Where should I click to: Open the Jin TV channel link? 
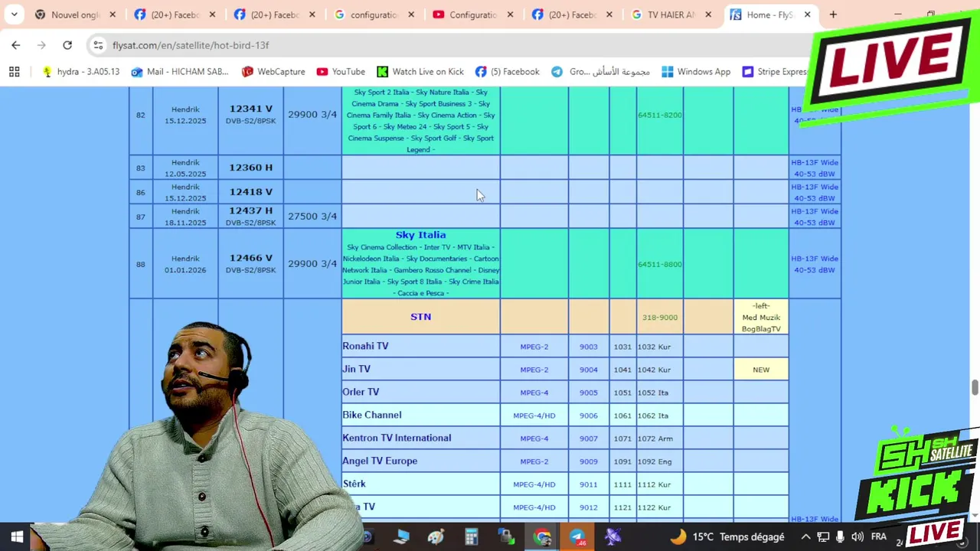356,369
